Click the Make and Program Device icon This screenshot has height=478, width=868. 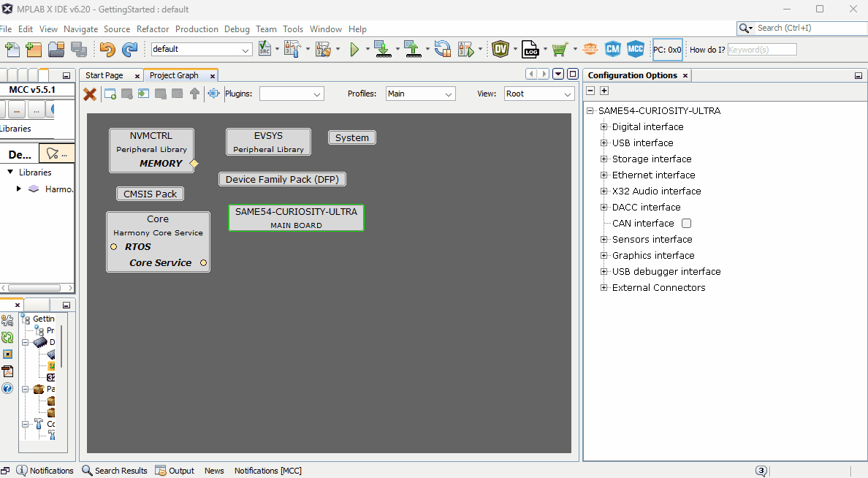pyautogui.click(x=382, y=49)
